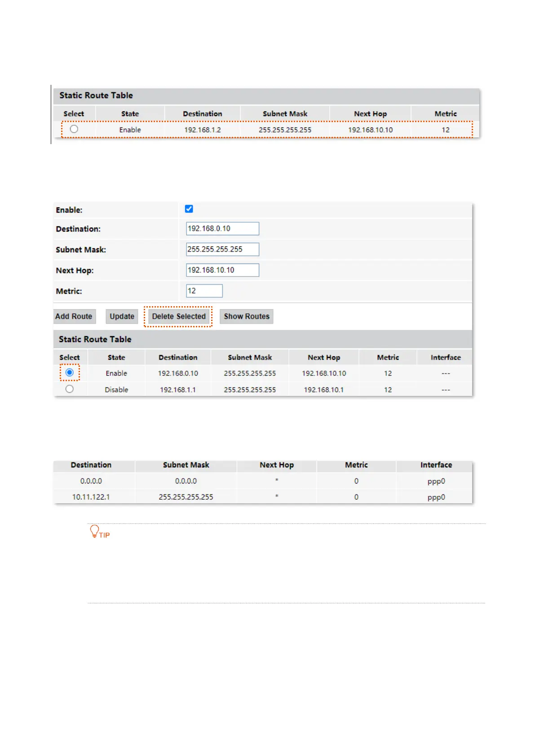Toggle the Enable checkbox
Viewport: 535px width, 756px height.
[189, 209]
